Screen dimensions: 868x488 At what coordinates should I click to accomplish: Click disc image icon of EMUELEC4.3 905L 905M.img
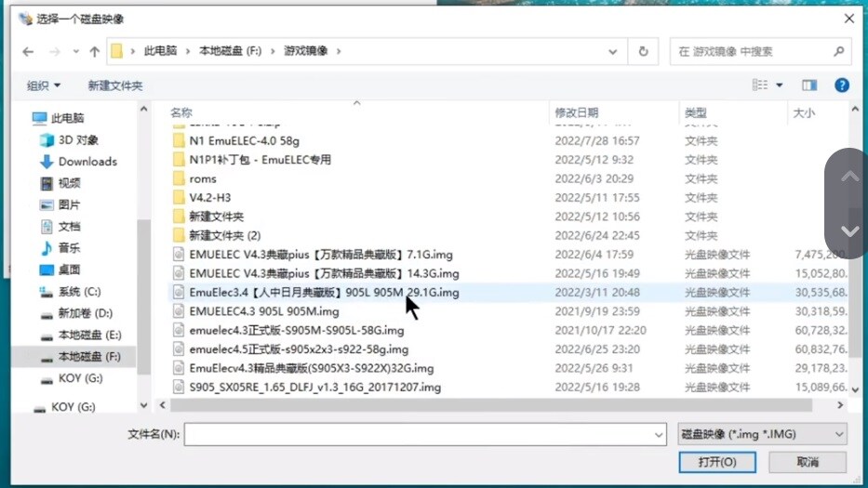179,311
